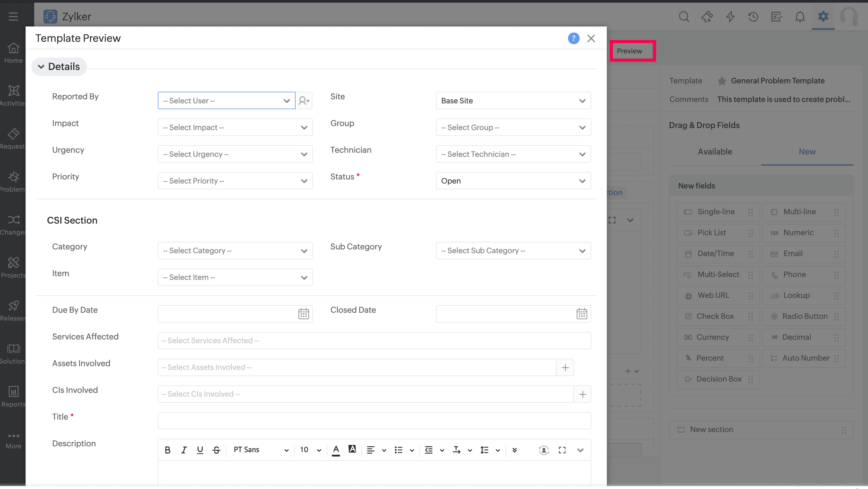The width and height of the screenshot is (868, 489).
Task: Toggle underline formatting in description
Action: pos(200,450)
